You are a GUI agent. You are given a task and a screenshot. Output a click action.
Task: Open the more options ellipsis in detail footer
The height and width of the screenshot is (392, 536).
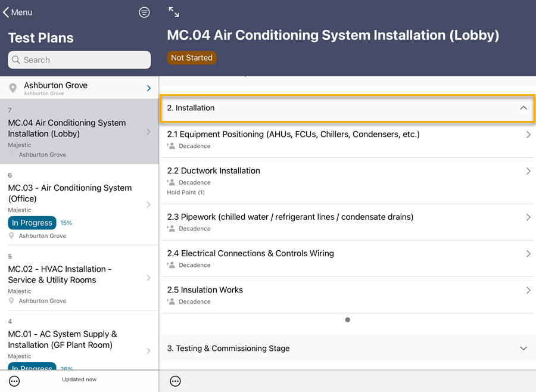[x=175, y=381]
